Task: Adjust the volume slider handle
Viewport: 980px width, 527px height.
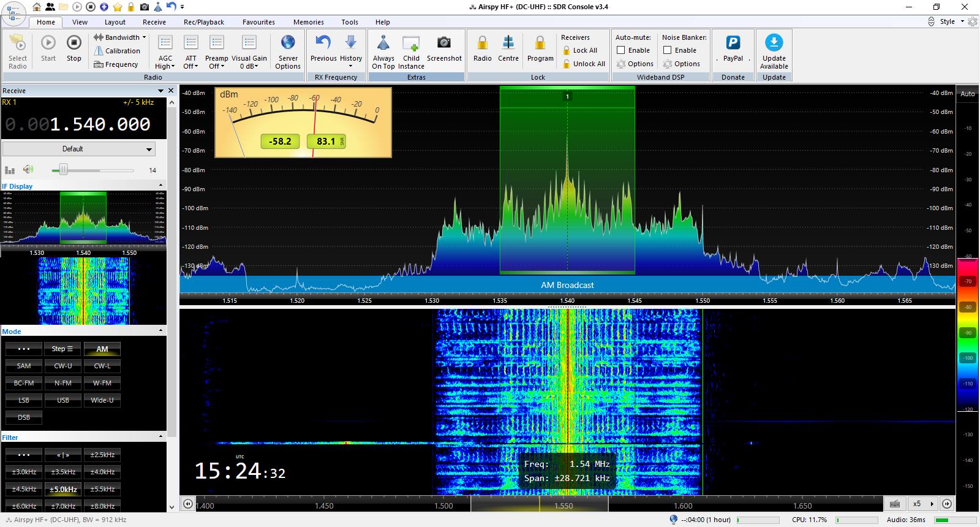Action: click(x=63, y=170)
